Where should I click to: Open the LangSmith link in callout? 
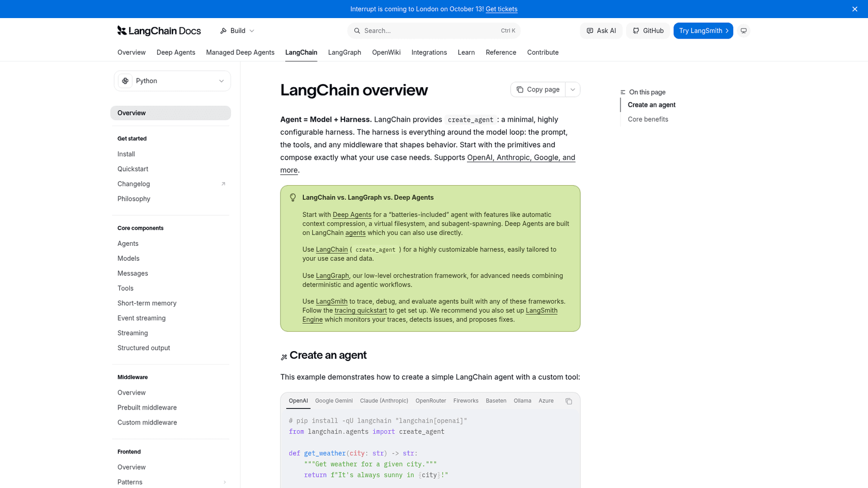(x=332, y=302)
